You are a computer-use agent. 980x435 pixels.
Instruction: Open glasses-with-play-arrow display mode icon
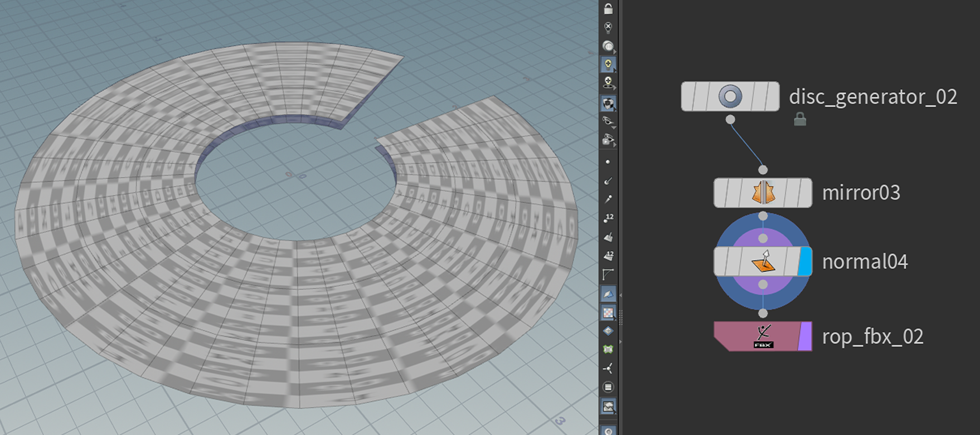click(x=608, y=140)
